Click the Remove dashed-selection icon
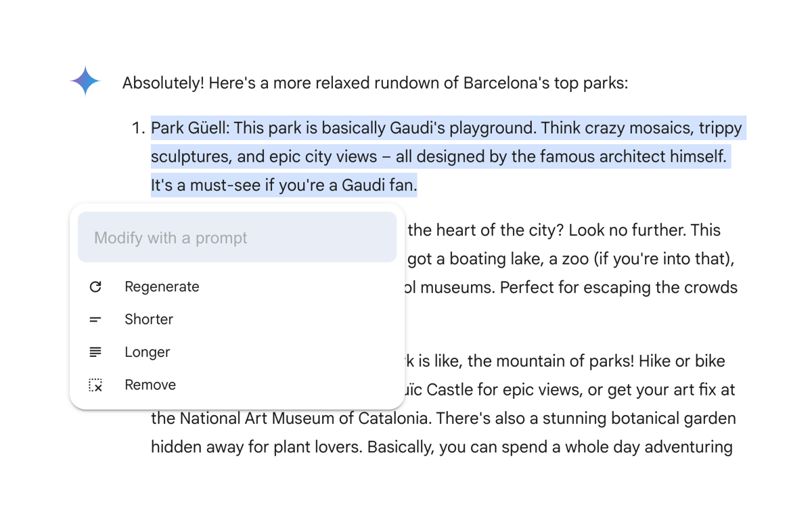The image size is (812, 522). [x=95, y=385]
